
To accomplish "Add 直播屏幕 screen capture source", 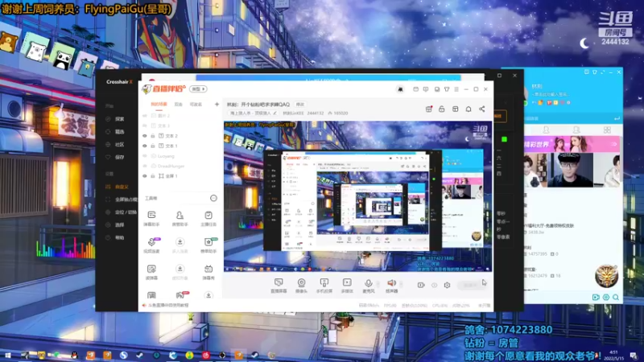I will [x=279, y=283].
